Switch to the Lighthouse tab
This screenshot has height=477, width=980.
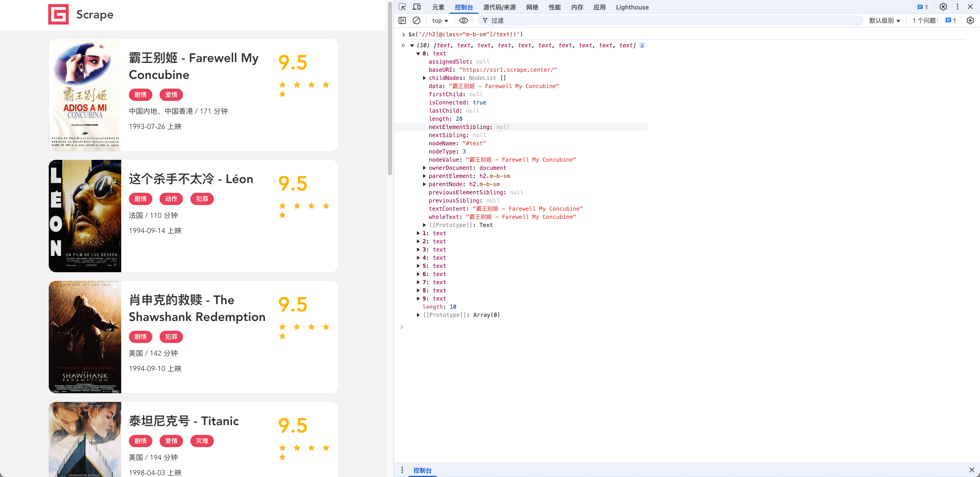632,7
